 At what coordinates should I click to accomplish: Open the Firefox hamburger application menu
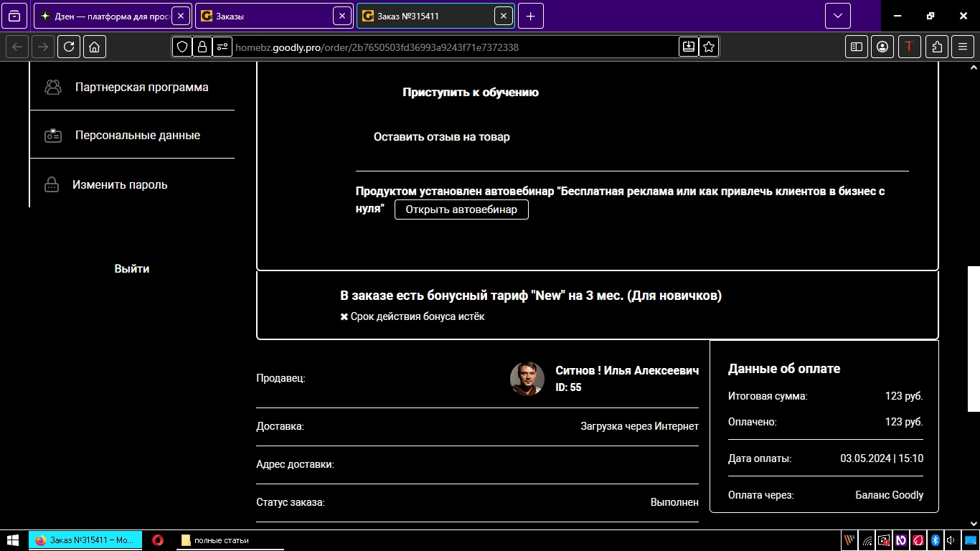tap(963, 47)
